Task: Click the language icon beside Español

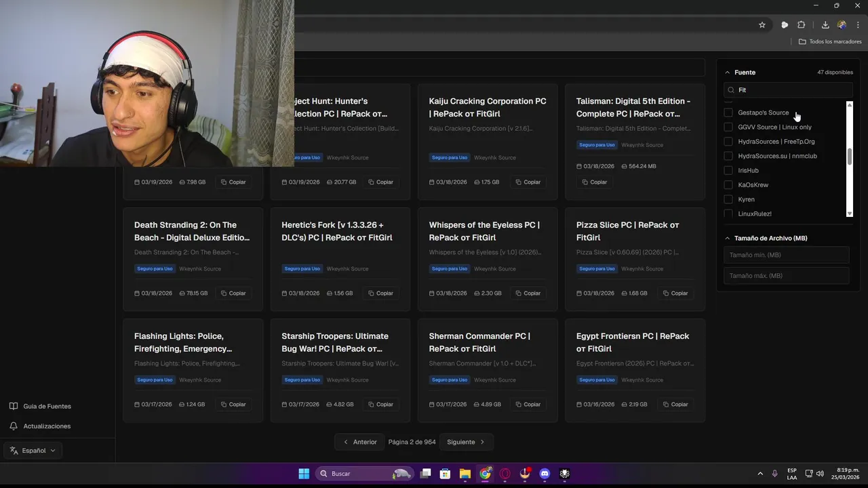Action: coord(14,451)
